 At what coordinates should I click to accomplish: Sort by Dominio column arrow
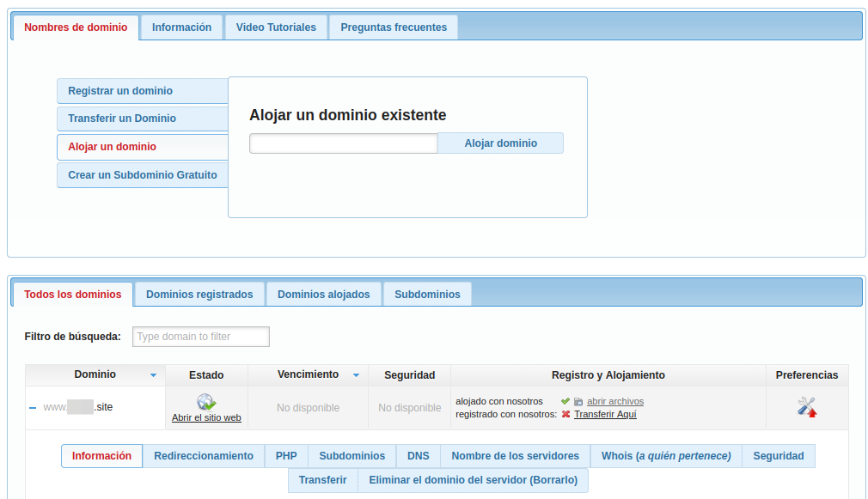(x=153, y=375)
